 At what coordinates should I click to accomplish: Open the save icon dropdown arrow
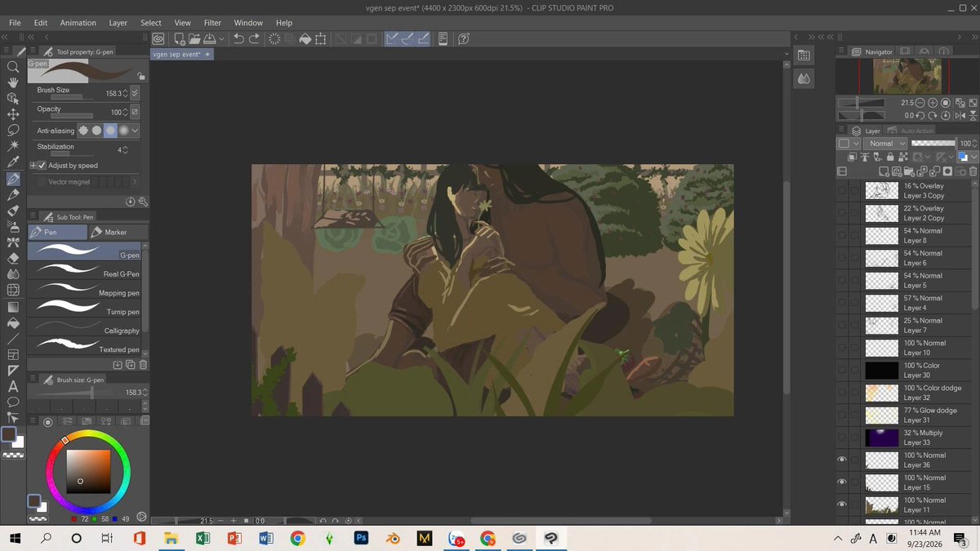(220, 38)
